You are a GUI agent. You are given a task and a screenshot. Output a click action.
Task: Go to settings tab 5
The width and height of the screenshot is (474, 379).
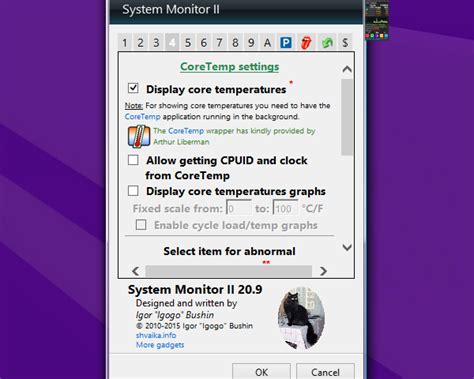pos(188,42)
